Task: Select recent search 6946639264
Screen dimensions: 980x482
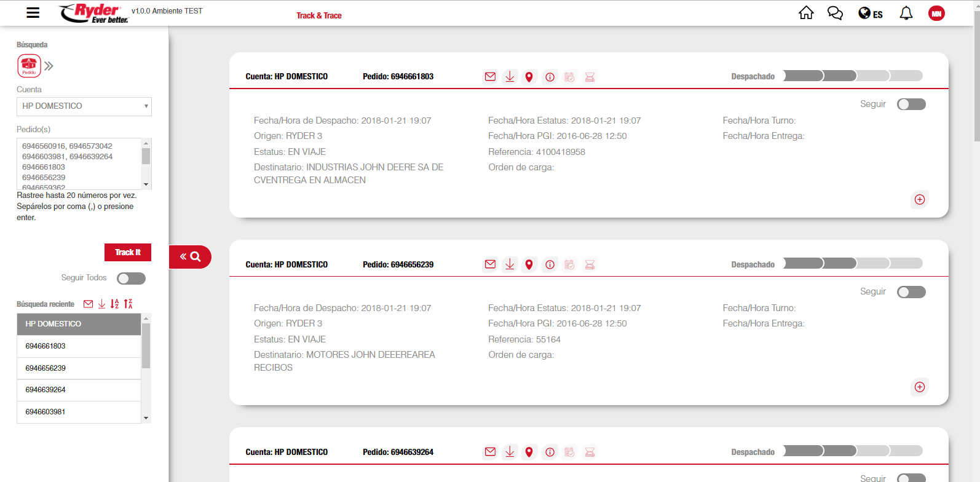Action: (x=79, y=390)
